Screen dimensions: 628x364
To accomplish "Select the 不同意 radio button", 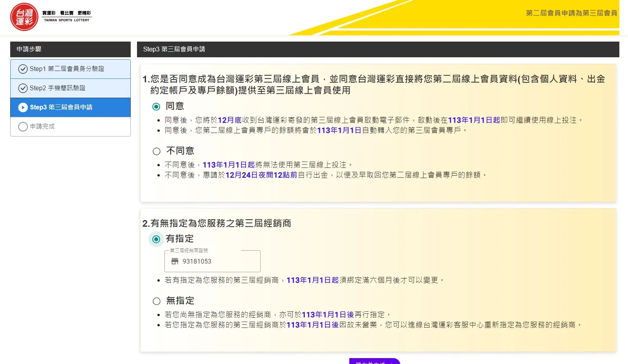I will point(157,151).
